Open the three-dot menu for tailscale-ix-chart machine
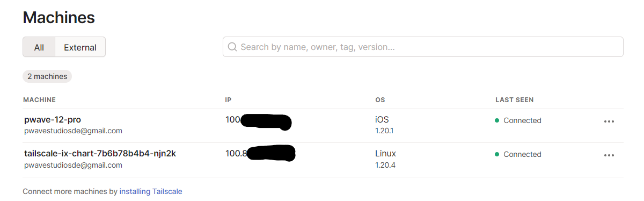This screenshot has height=201, width=644. click(609, 155)
